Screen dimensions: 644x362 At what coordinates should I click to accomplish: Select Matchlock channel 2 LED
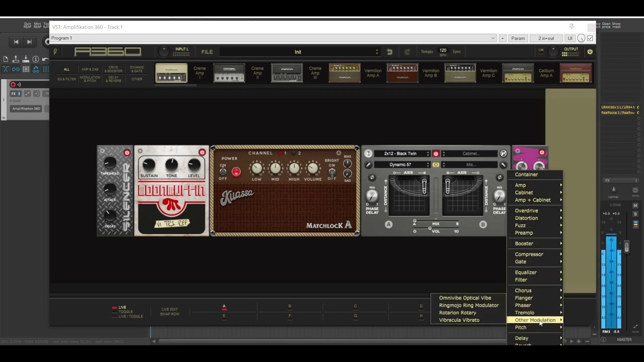(x=295, y=153)
